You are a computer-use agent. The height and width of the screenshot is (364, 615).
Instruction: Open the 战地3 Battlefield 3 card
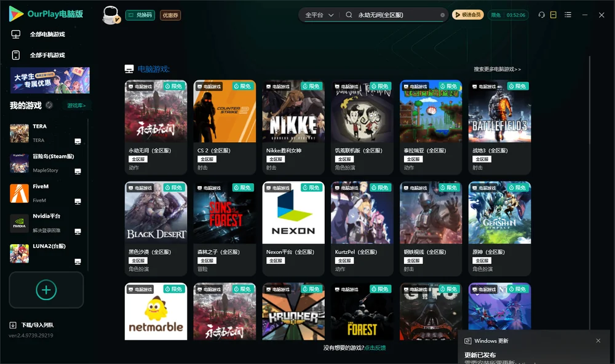[499, 127]
